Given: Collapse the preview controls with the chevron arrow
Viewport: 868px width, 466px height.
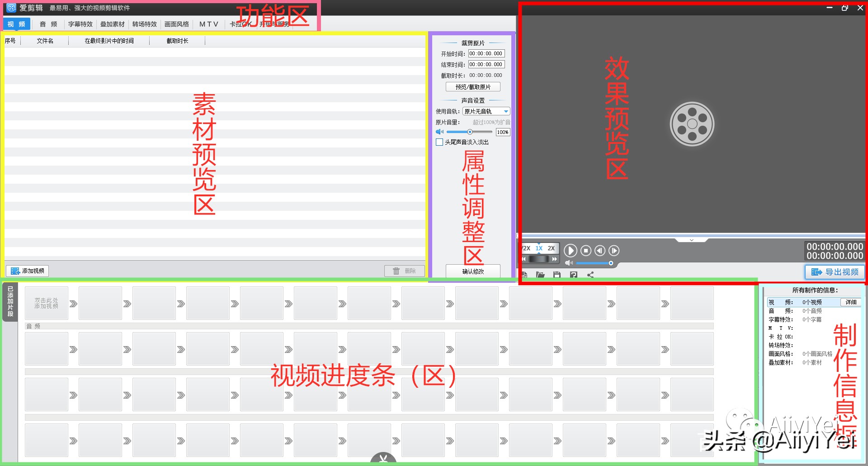Looking at the screenshot, I should (x=691, y=240).
